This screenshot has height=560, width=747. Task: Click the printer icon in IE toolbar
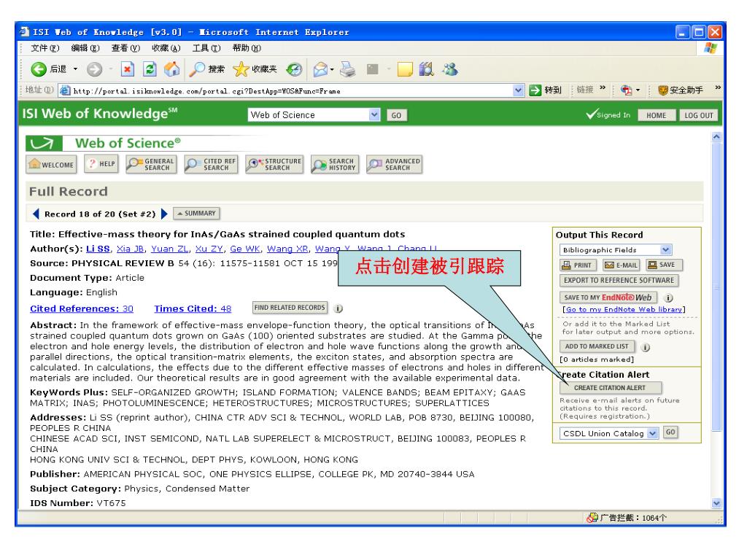click(x=348, y=69)
